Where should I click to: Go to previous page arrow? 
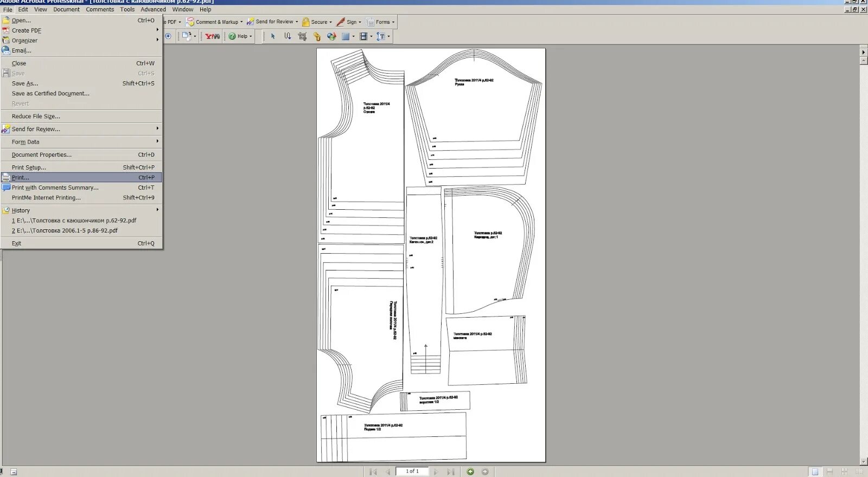tap(388, 472)
